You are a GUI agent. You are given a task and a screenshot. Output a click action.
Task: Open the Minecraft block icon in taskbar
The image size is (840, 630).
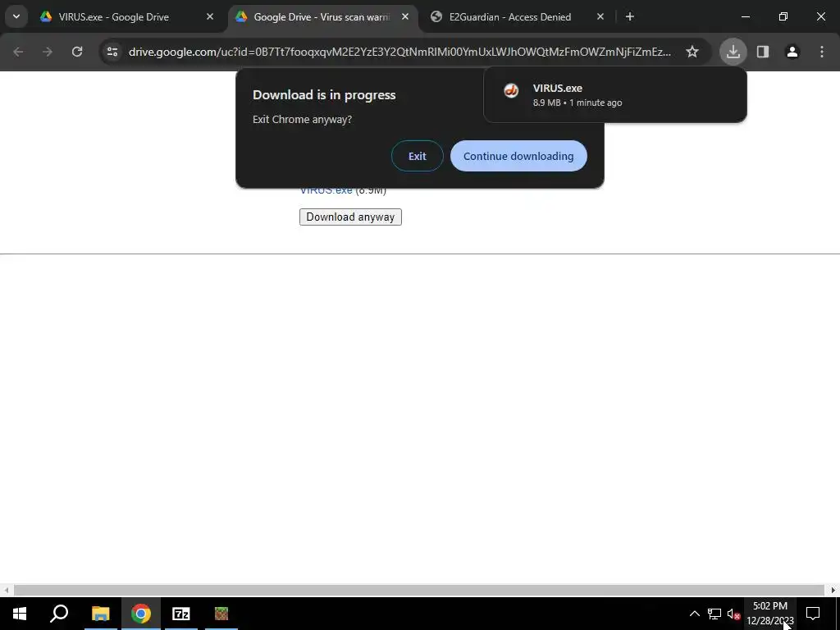[221, 614]
